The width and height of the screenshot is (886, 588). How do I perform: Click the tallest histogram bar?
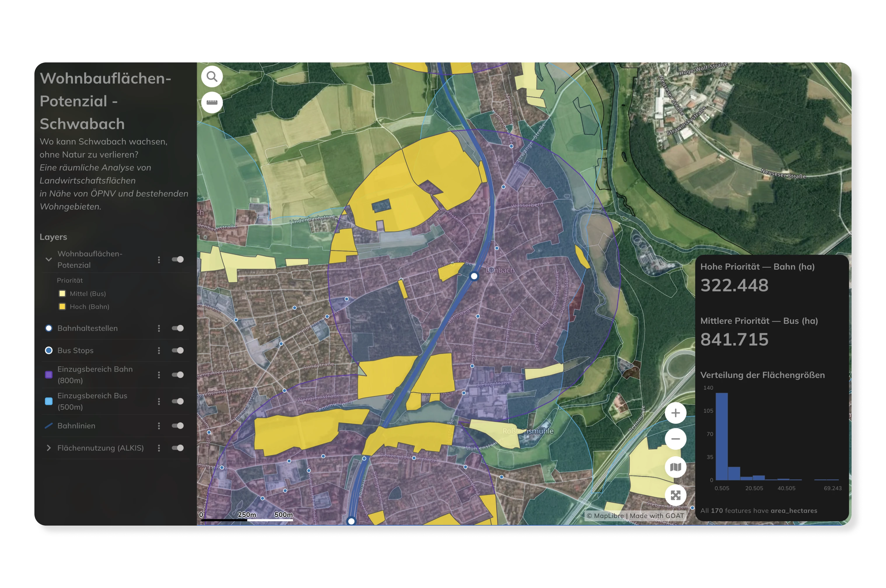[722, 436]
